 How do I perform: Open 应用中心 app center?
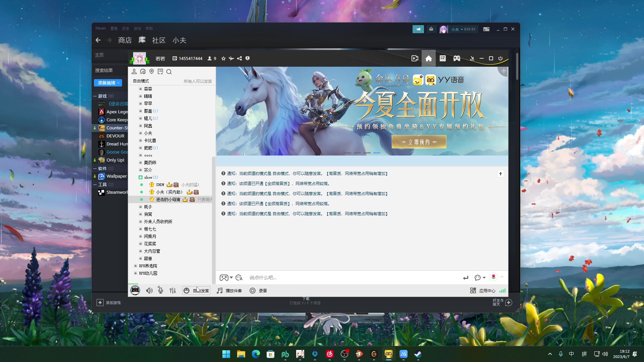click(x=483, y=291)
